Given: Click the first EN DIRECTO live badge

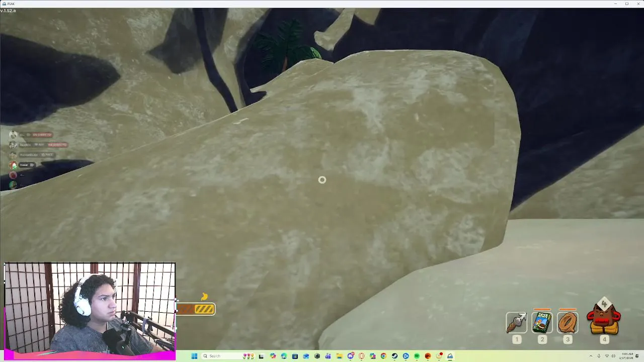Looking at the screenshot, I should 42,135.
